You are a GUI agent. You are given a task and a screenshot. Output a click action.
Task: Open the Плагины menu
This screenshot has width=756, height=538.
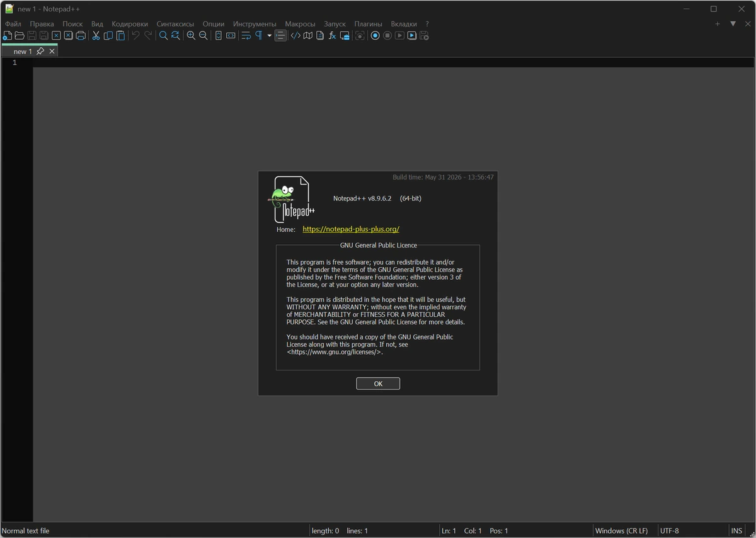click(x=368, y=24)
